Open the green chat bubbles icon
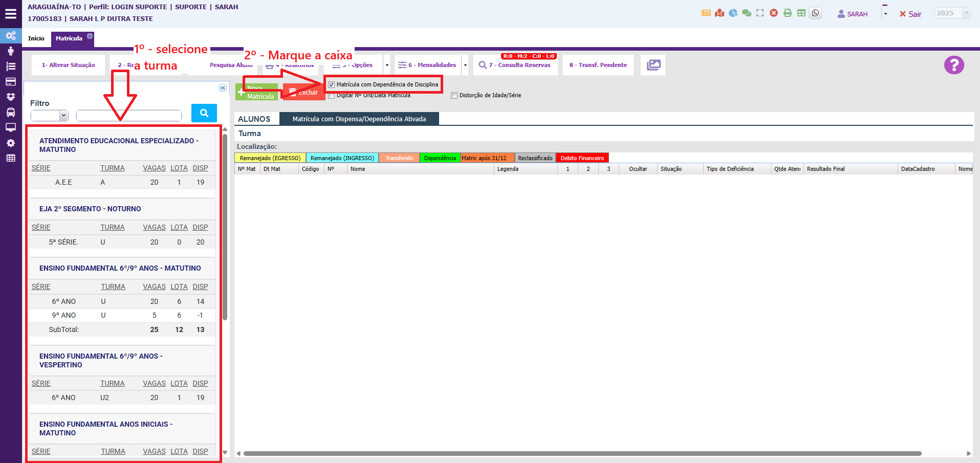The image size is (980, 463). tap(747, 13)
